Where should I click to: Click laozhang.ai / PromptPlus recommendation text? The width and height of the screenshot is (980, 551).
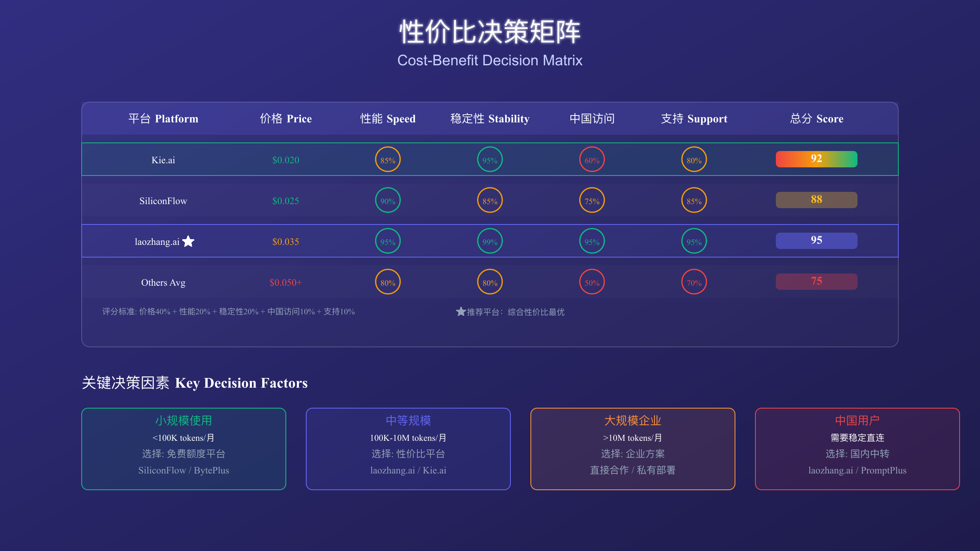857,470
